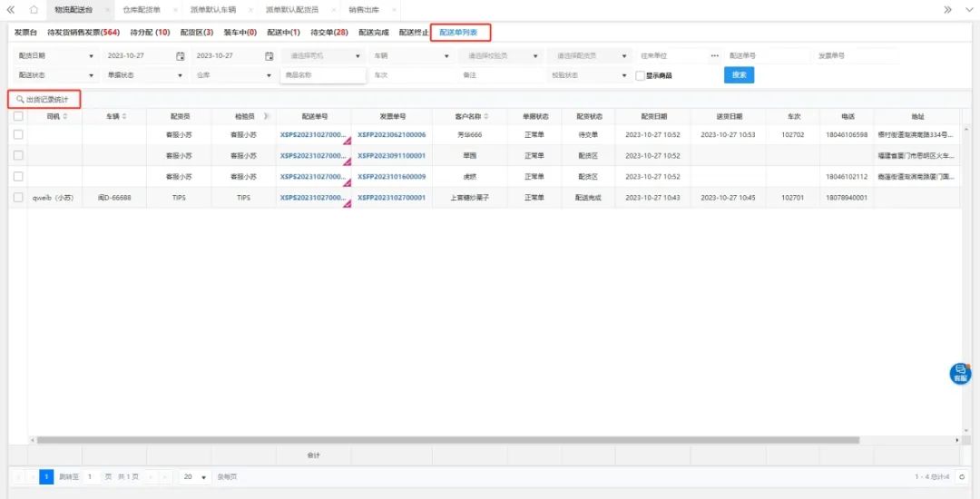Check the select-all checkbox in table header
This screenshot has width=980, height=499.
18,116
